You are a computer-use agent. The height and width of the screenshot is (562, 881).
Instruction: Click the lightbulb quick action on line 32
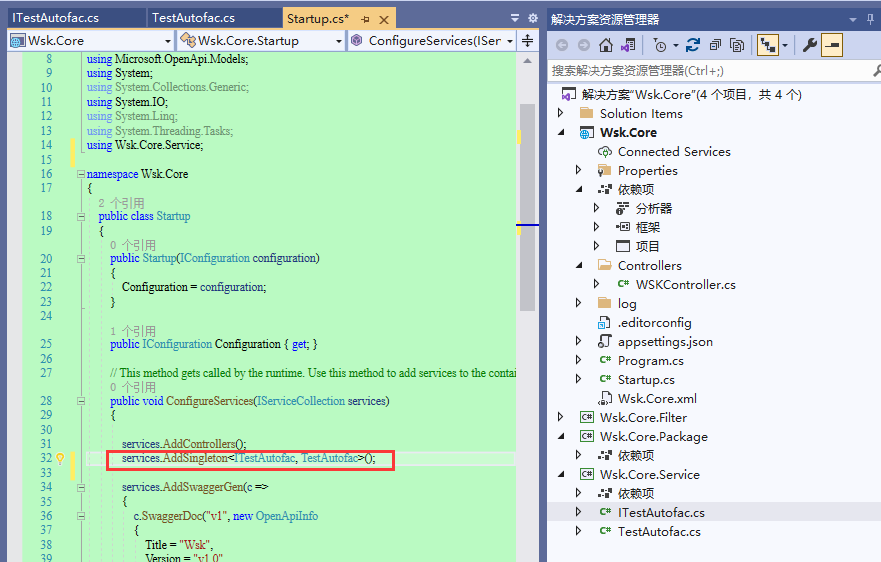60,458
